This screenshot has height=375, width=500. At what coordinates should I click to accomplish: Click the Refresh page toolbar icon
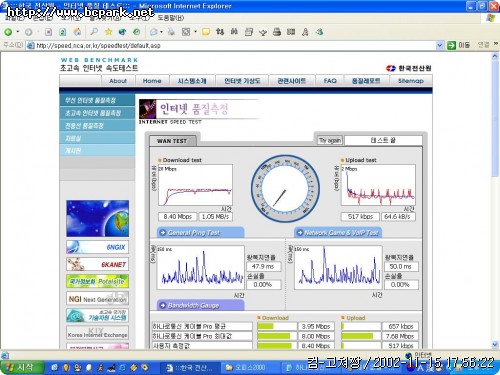(x=62, y=32)
